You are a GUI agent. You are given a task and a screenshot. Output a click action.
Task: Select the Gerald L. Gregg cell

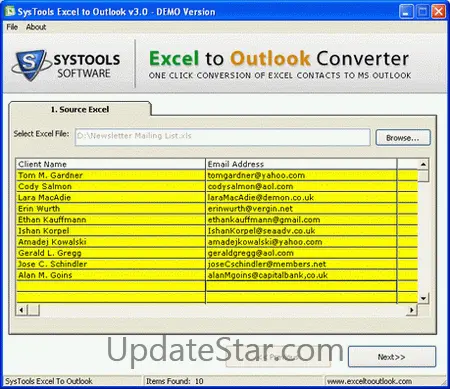click(111, 253)
